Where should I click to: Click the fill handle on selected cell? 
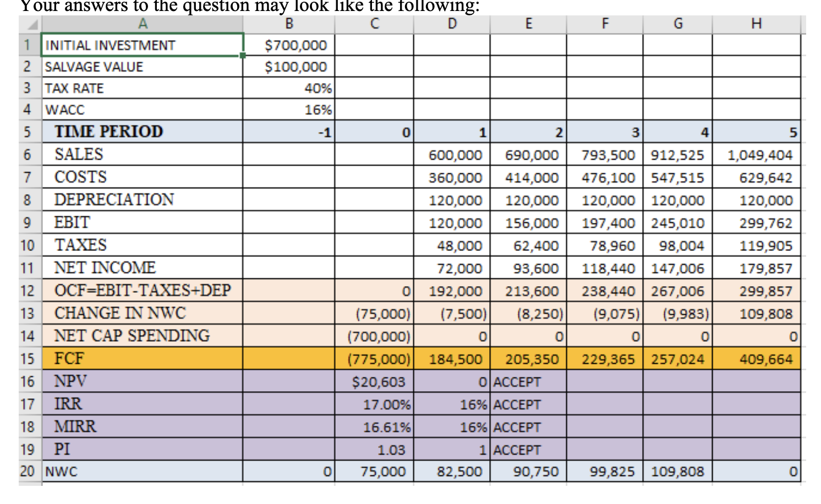tap(242, 56)
